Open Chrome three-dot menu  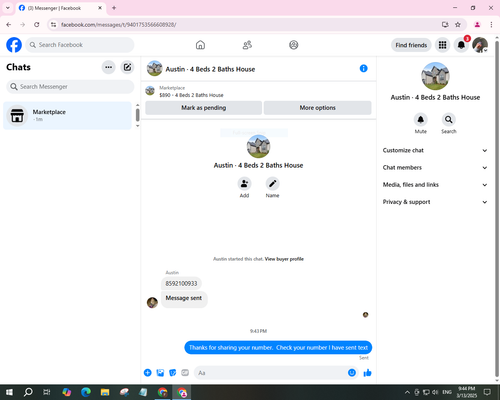pyautogui.click(x=491, y=25)
